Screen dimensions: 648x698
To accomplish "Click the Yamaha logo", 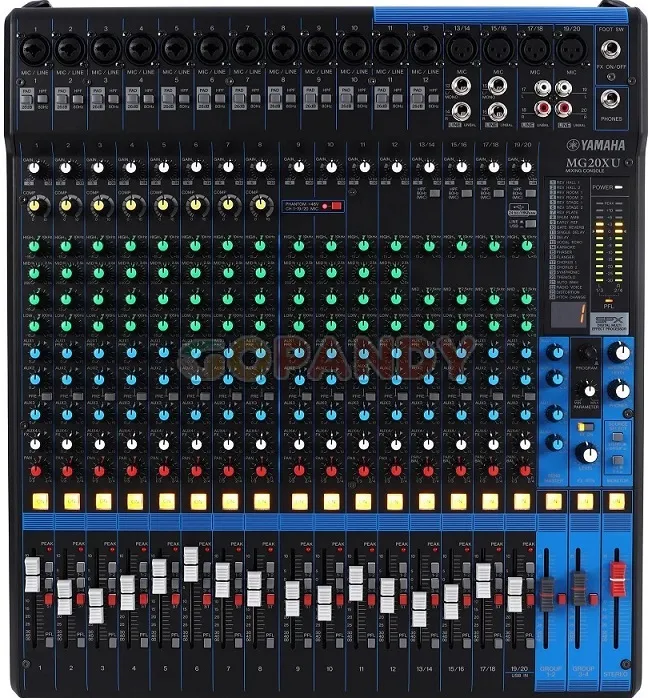I will tap(595, 145).
